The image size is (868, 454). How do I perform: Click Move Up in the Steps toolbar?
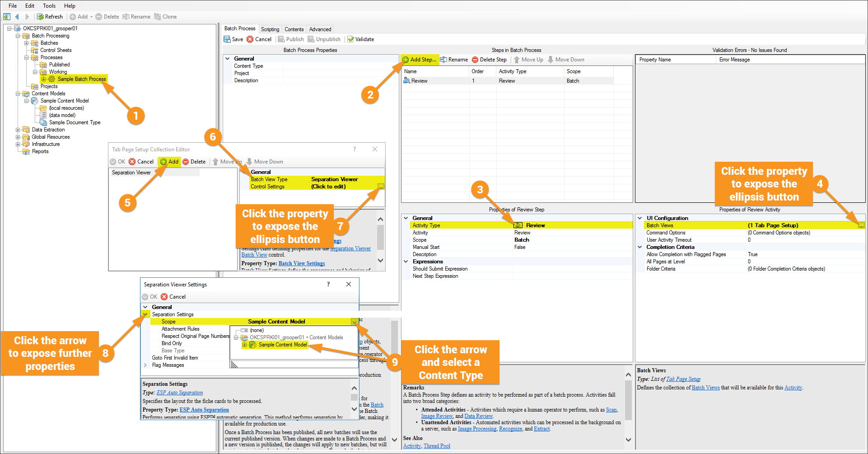pos(528,60)
